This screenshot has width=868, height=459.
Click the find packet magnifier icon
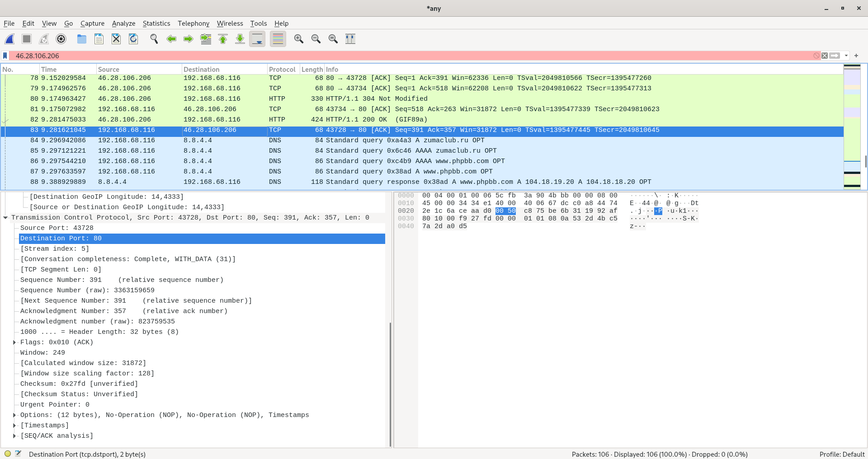point(154,39)
